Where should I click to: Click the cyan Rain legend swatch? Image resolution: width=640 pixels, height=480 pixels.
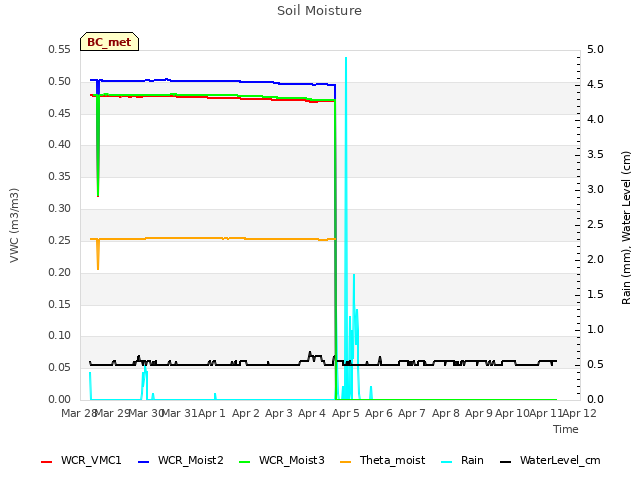pos(447,462)
